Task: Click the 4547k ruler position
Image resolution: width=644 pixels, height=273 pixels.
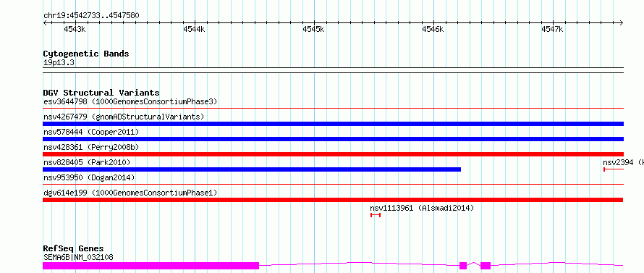Action: [x=552, y=29]
